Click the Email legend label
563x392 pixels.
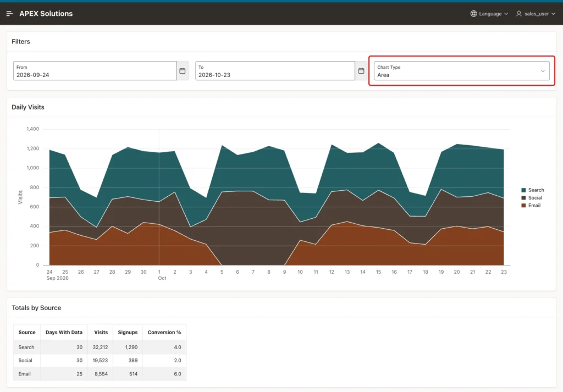click(x=534, y=206)
